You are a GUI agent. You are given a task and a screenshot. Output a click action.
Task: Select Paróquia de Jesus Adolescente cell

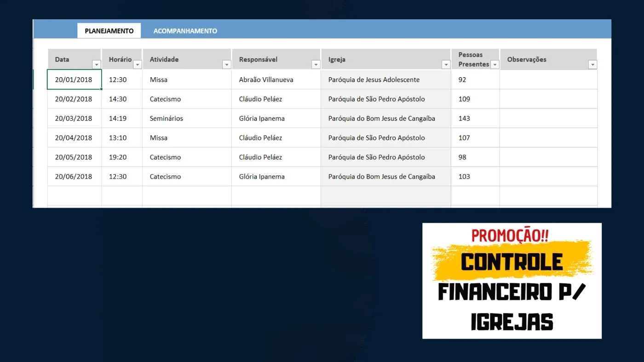click(x=386, y=79)
